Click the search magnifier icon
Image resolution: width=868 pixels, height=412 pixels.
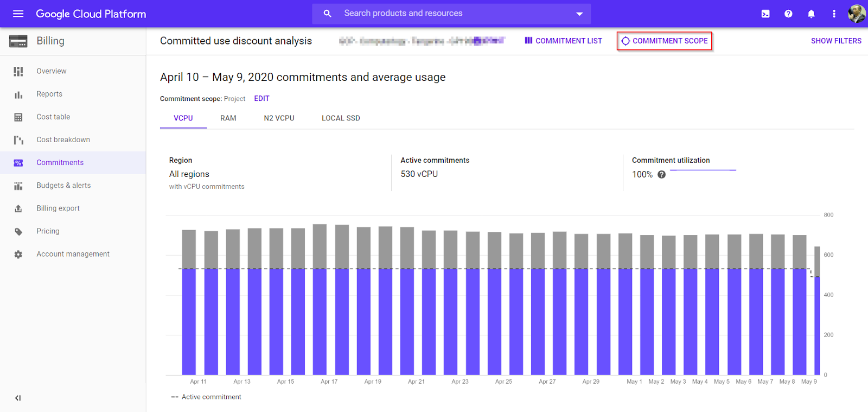click(327, 14)
